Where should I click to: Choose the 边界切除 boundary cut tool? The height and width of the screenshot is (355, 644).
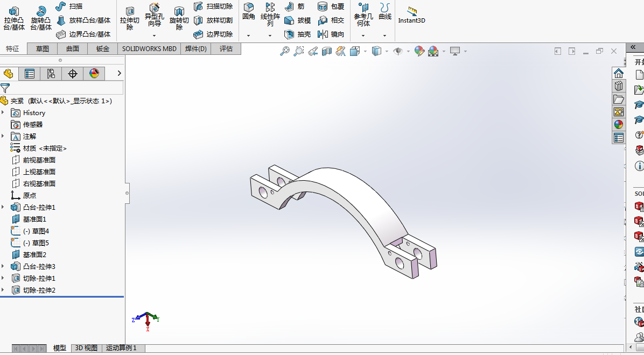(213, 34)
